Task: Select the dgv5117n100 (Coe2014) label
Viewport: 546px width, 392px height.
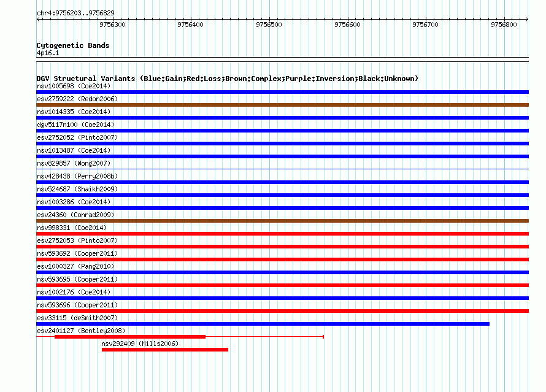Action: [x=75, y=125]
